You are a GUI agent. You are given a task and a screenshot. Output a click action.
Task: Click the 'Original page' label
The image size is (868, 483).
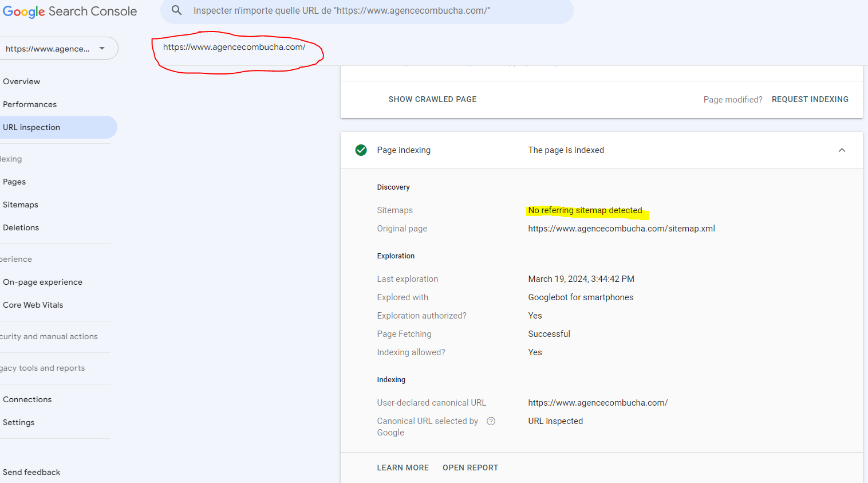pyautogui.click(x=402, y=229)
